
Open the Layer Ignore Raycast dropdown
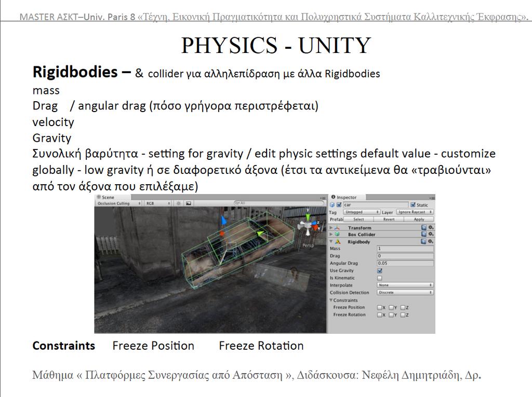tap(415, 212)
